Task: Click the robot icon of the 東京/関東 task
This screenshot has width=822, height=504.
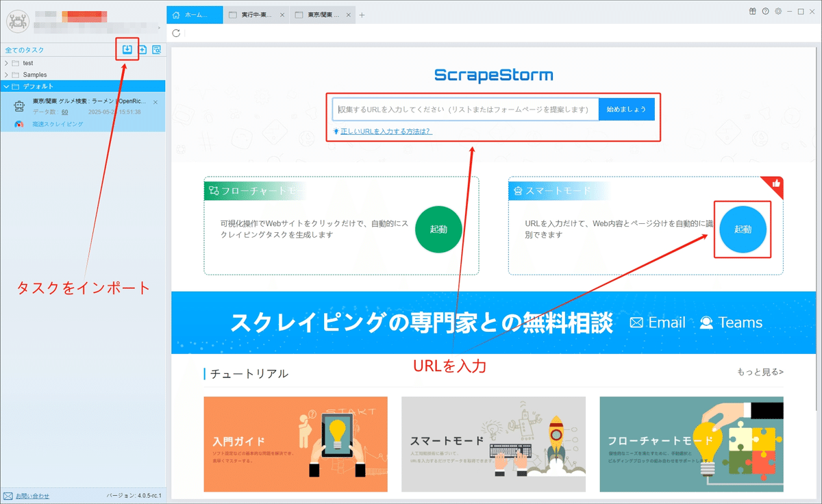Action: click(19, 107)
